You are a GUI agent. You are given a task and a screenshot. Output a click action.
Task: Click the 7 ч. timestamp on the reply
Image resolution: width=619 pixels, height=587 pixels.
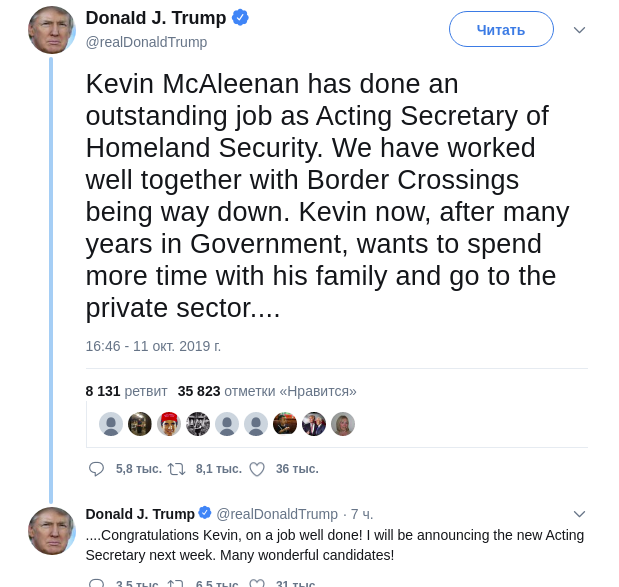(361, 514)
